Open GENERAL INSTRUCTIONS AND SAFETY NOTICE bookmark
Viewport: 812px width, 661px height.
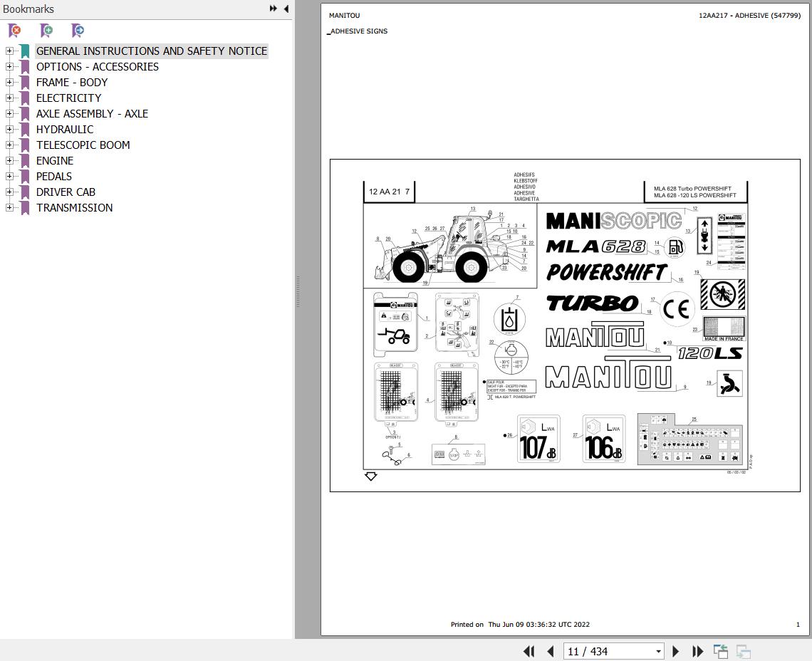pyautogui.click(x=152, y=51)
